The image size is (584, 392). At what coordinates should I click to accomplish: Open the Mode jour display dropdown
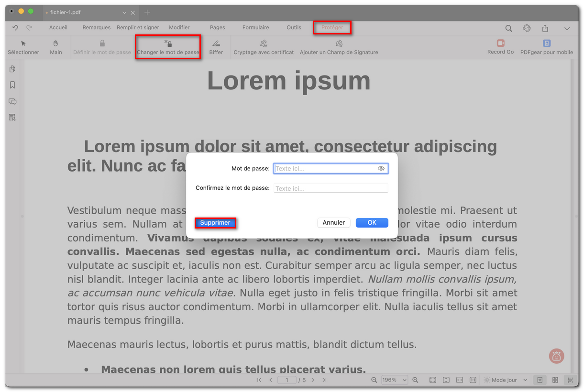coord(505,380)
